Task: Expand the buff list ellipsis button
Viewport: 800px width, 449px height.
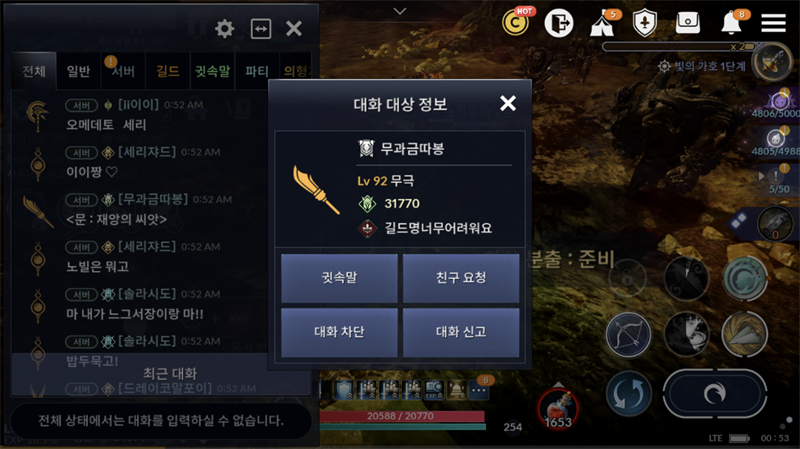Action: (479, 391)
